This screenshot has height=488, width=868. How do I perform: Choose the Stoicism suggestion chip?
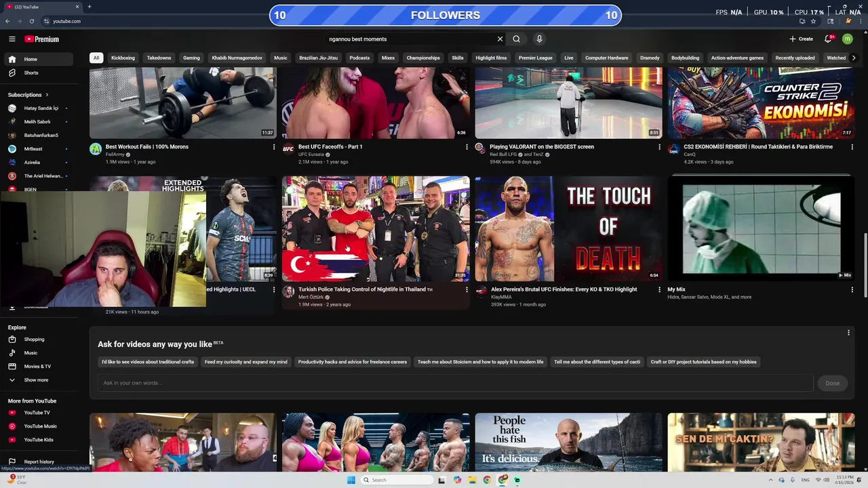[x=480, y=362]
